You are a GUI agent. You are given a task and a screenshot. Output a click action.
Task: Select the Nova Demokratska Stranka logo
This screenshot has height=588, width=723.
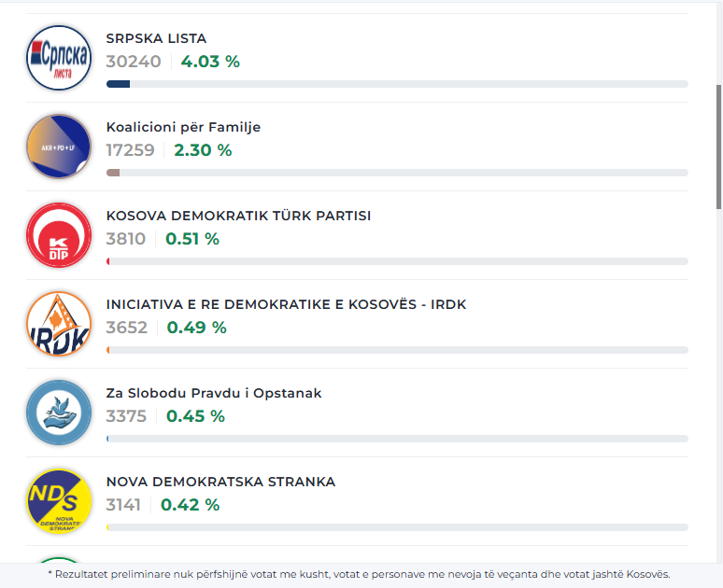coord(59,501)
